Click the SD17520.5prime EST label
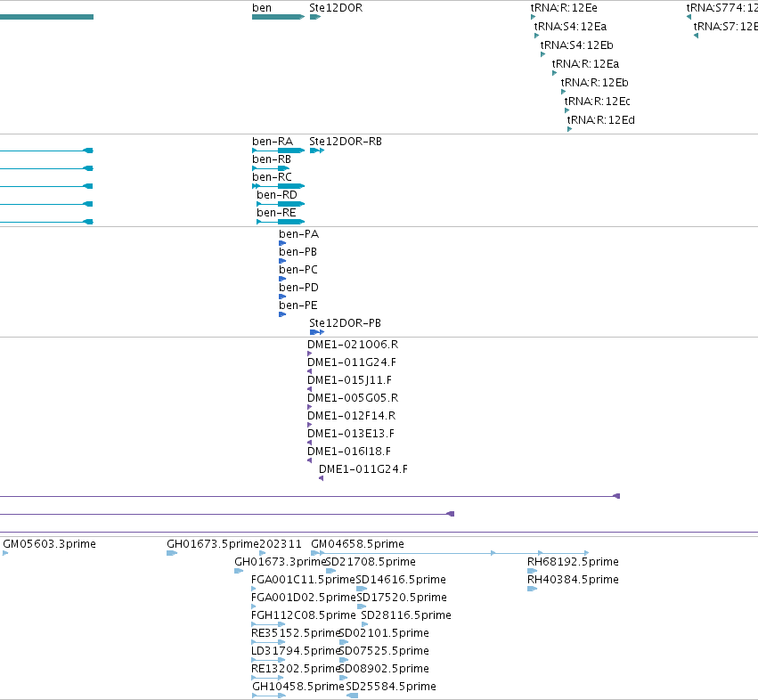Viewport: 758px width, 700px height. point(402,598)
